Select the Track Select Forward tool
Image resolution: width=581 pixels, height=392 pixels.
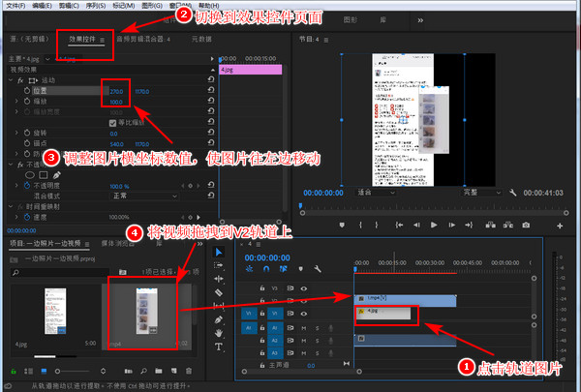(219, 265)
